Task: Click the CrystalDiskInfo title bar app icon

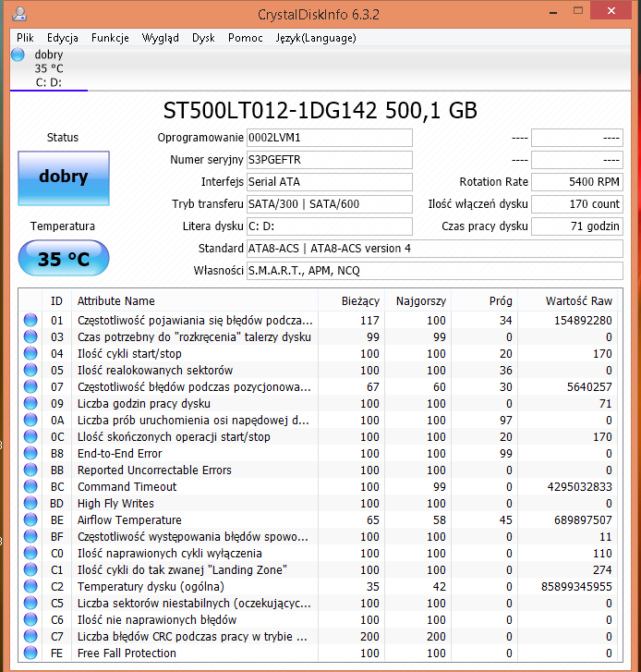Action: pos(19,14)
